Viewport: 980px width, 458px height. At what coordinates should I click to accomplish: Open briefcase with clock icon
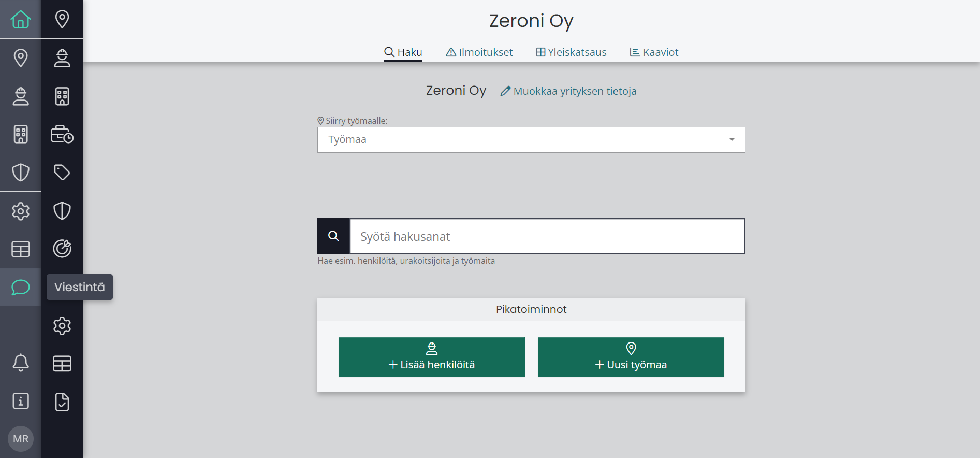click(62, 134)
